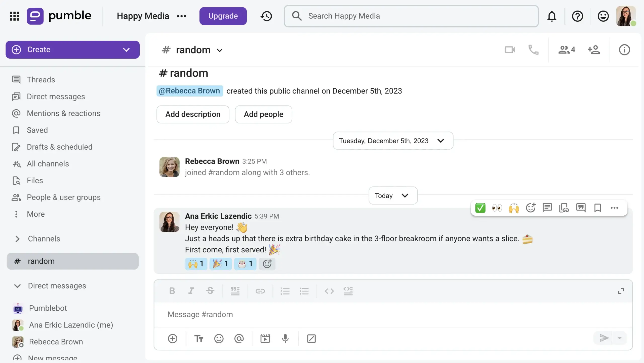Viewport: 644px width, 363px height.
Task: Toggle the raised hands reaction count
Action: tap(196, 264)
